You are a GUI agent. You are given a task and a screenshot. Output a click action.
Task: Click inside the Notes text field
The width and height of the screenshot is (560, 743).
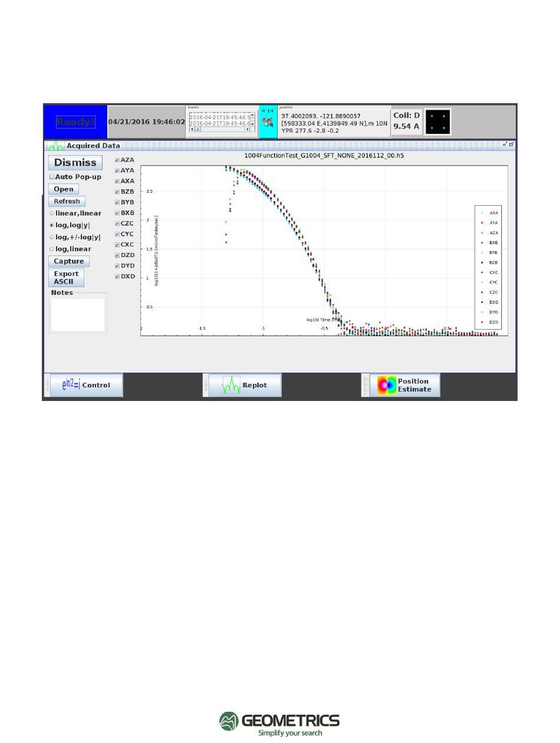point(78,314)
